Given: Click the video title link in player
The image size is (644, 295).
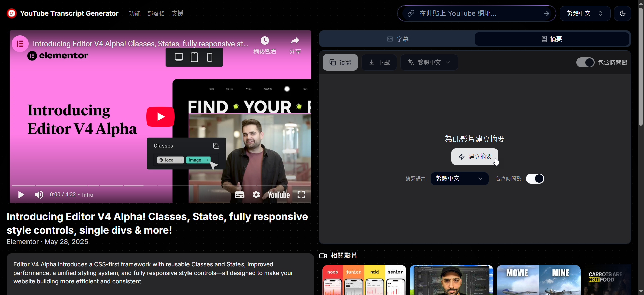Looking at the screenshot, I should tap(141, 44).
